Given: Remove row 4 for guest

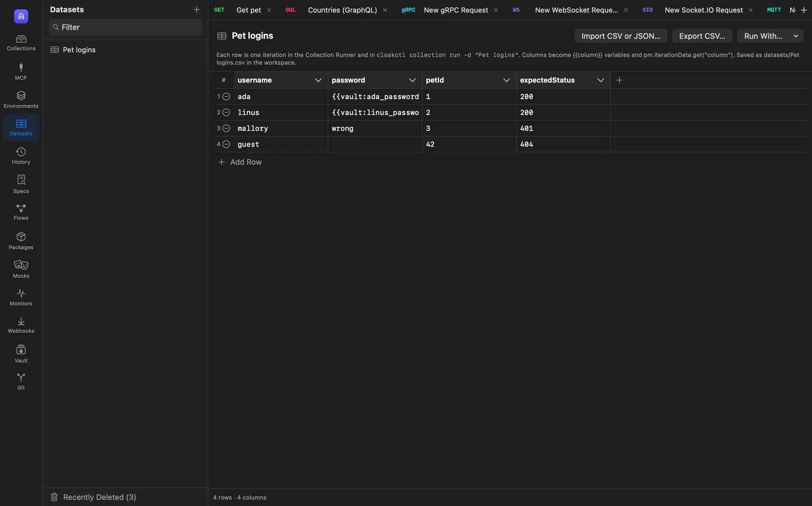Looking at the screenshot, I should pos(227,144).
